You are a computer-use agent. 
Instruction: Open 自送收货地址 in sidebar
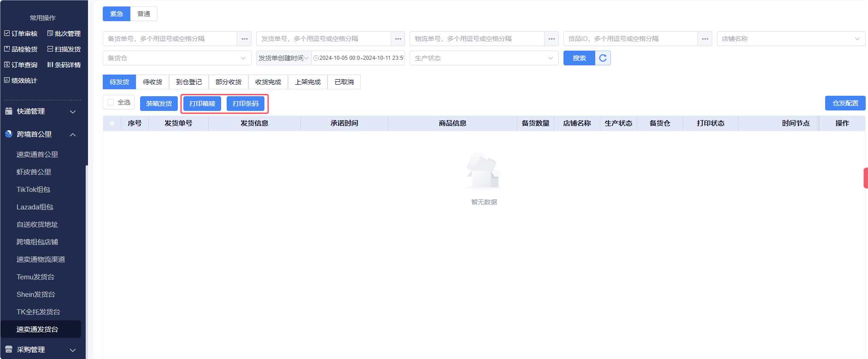(37, 225)
